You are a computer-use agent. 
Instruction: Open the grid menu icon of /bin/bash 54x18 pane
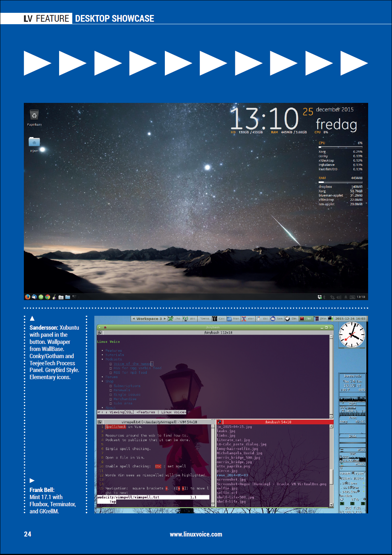click(219, 422)
